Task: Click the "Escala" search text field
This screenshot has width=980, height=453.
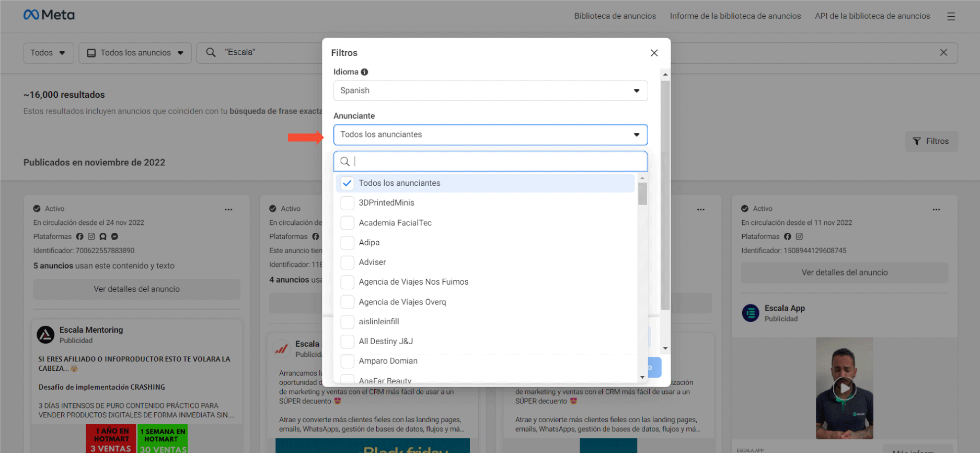Action: coord(240,52)
